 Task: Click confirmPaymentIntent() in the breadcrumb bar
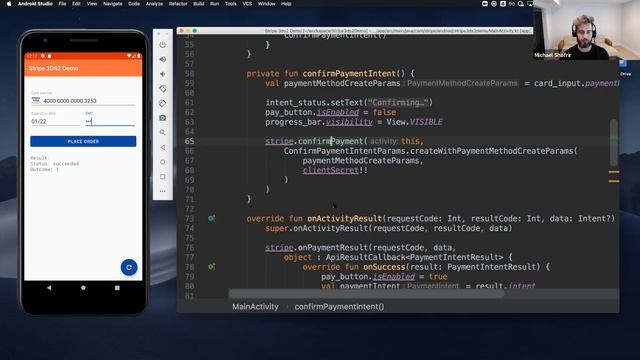339,307
